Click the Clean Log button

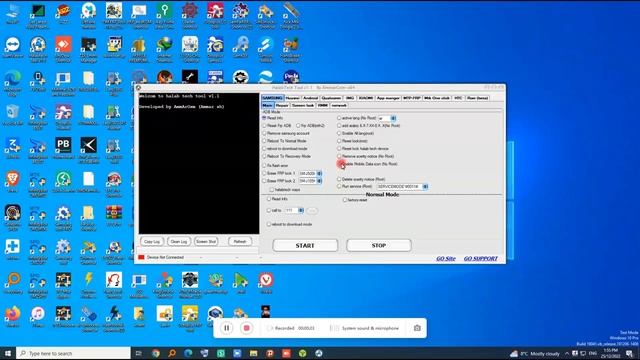click(x=179, y=242)
